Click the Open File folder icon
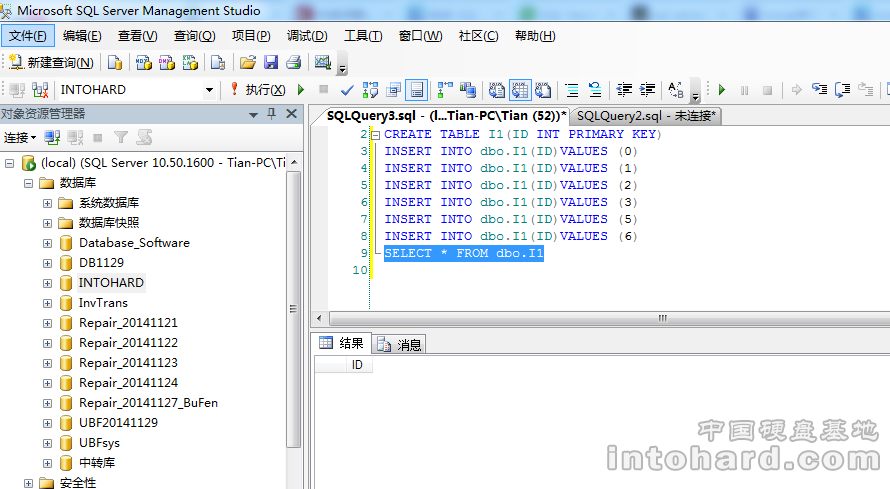The width and height of the screenshot is (890, 489). (248, 62)
